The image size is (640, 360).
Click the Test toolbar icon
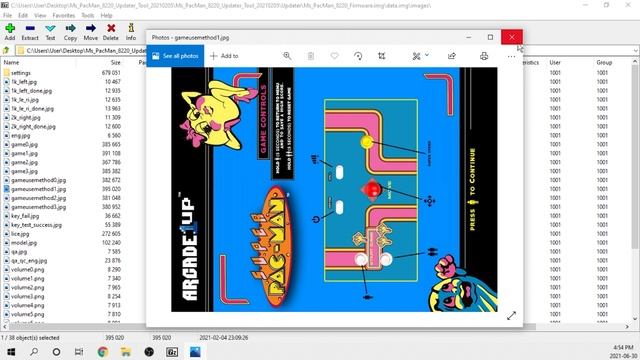click(50, 32)
